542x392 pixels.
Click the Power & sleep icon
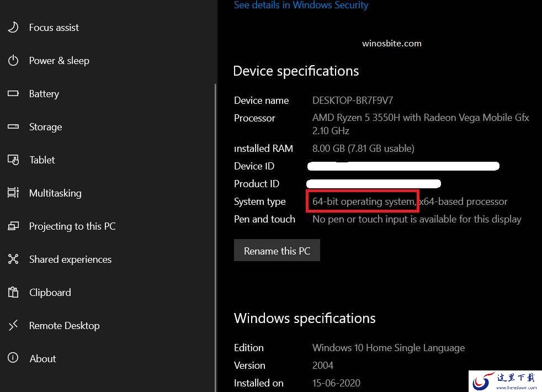point(13,60)
